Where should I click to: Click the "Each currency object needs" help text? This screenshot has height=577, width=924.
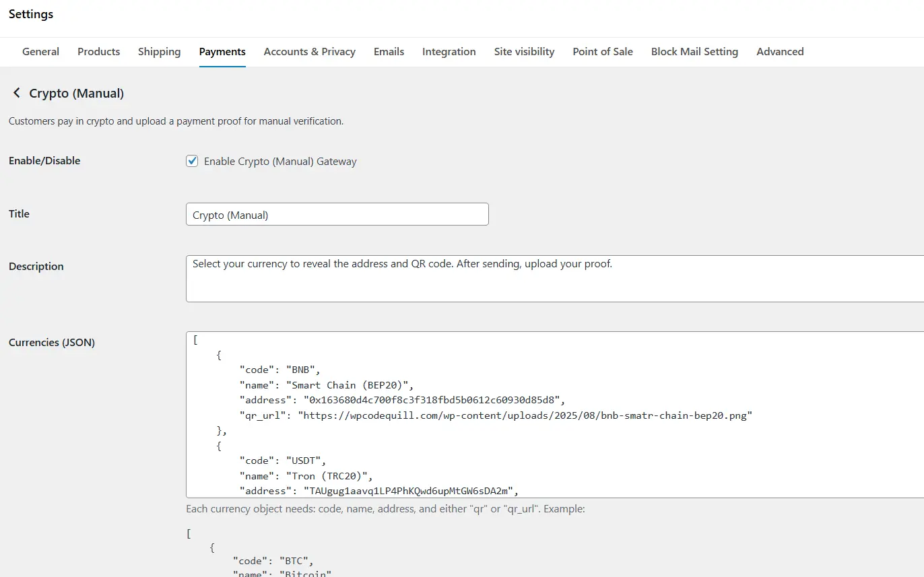pos(385,509)
